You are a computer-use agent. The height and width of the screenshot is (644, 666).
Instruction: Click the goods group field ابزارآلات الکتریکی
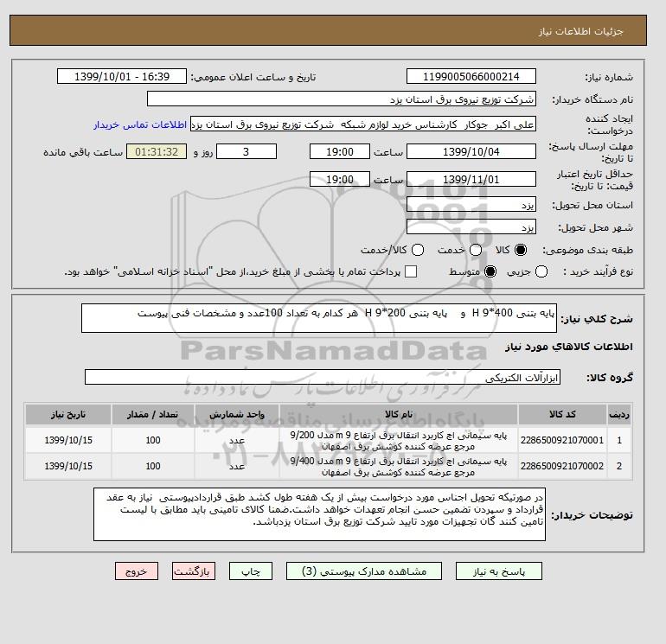(x=323, y=377)
